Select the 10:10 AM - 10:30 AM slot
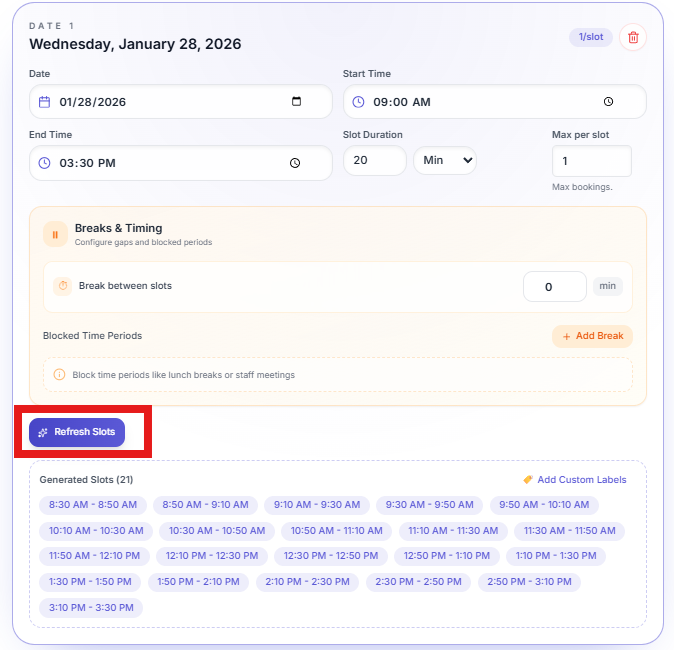 [x=96, y=531]
